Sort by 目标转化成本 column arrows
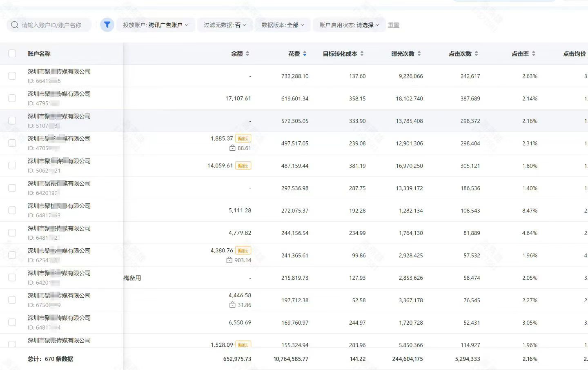Viewport: 588px width, 370px height. (x=362, y=53)
